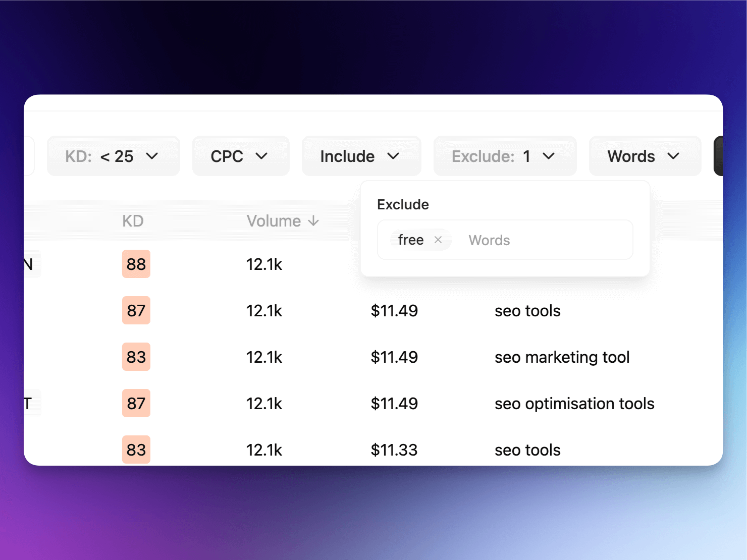Select "seo tools" keyword with $11.33 CPC
Viewport: 747px width, 560px height.
pos(527,450)
